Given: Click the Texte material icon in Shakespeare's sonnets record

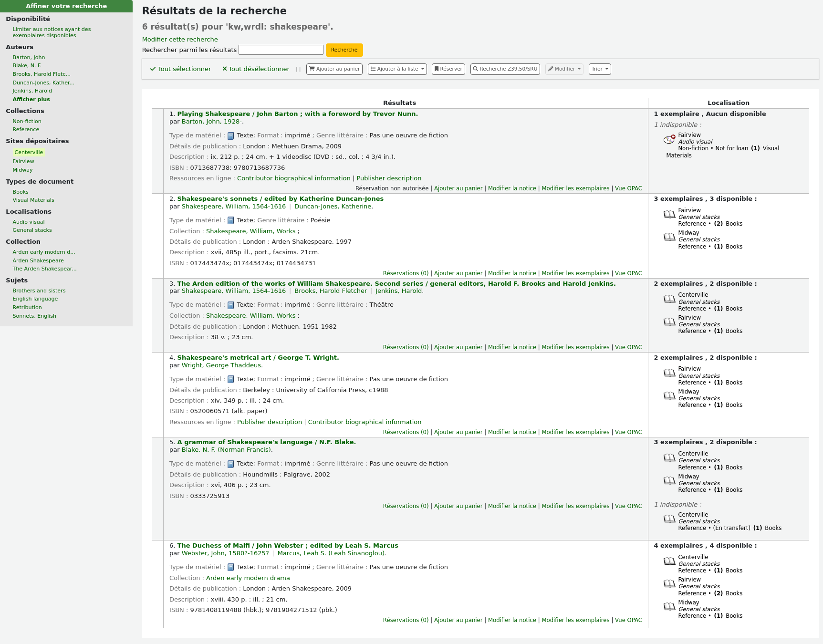Looking at the screenshot, I should pos(231,221).
